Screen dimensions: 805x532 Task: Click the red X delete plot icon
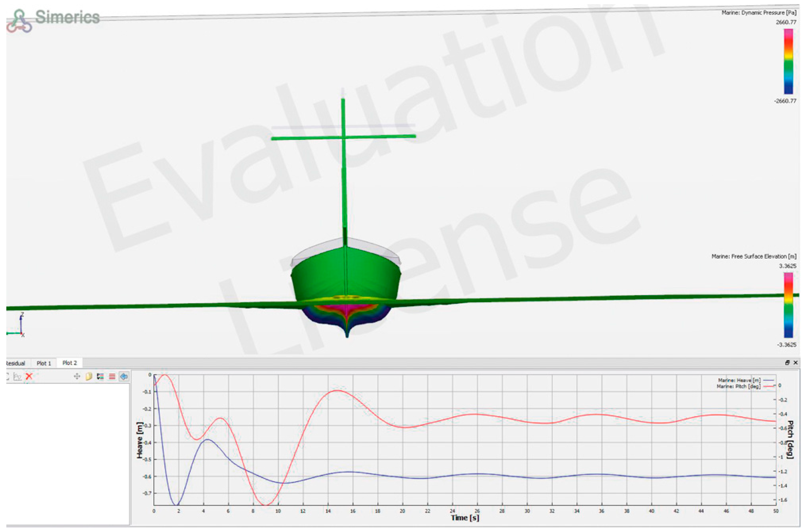click(x=29, y=376)
